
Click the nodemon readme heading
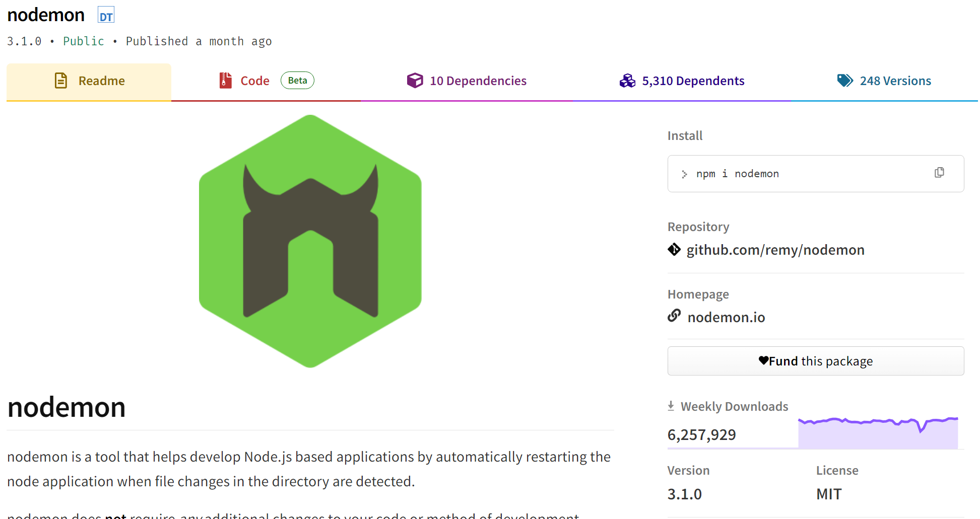point(67,407)
